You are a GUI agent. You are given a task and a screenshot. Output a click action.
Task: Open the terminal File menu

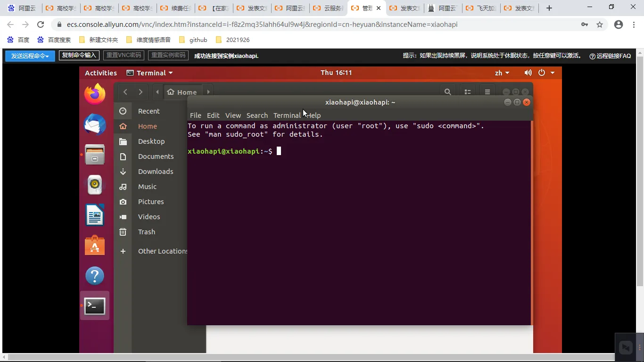point(195,115)
